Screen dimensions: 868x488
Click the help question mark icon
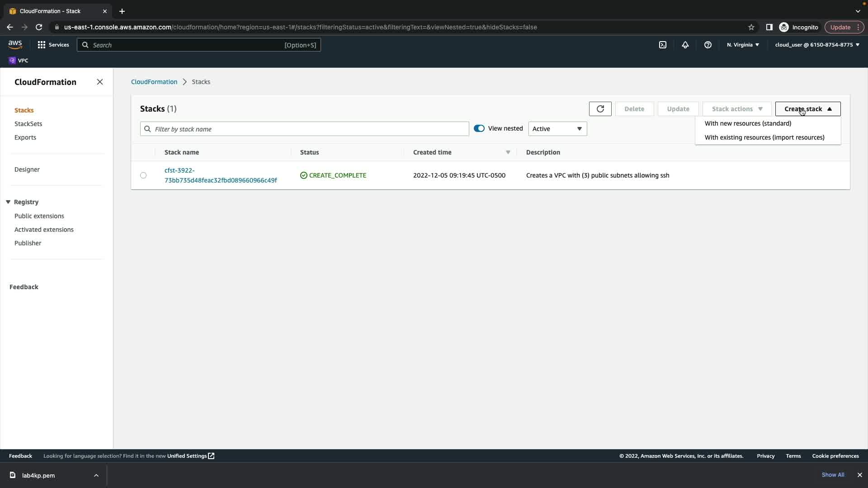[708, 45]
